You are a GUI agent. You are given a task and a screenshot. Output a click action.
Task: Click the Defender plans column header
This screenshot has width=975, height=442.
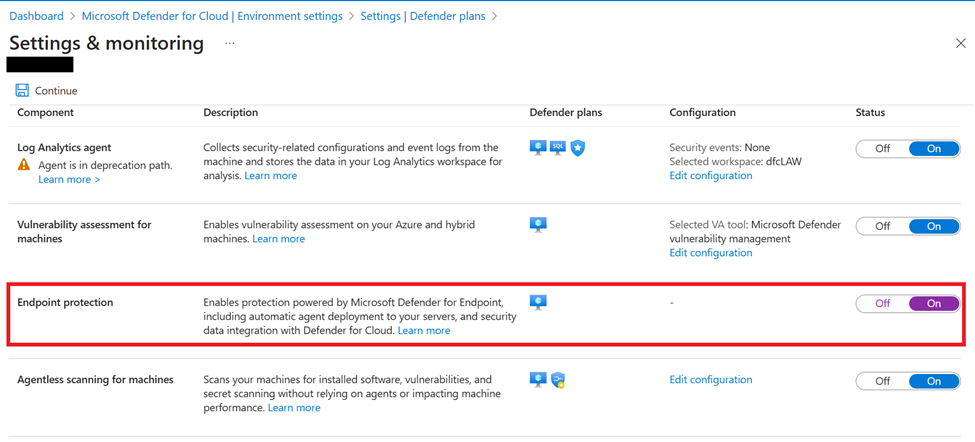566,113
